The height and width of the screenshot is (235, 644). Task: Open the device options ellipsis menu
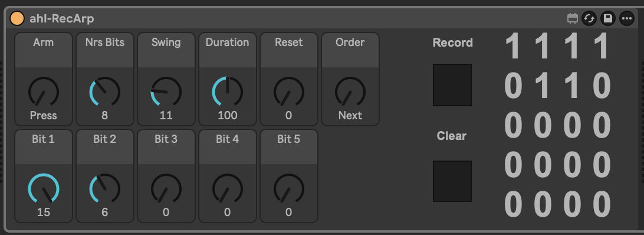tap(627, 18)
